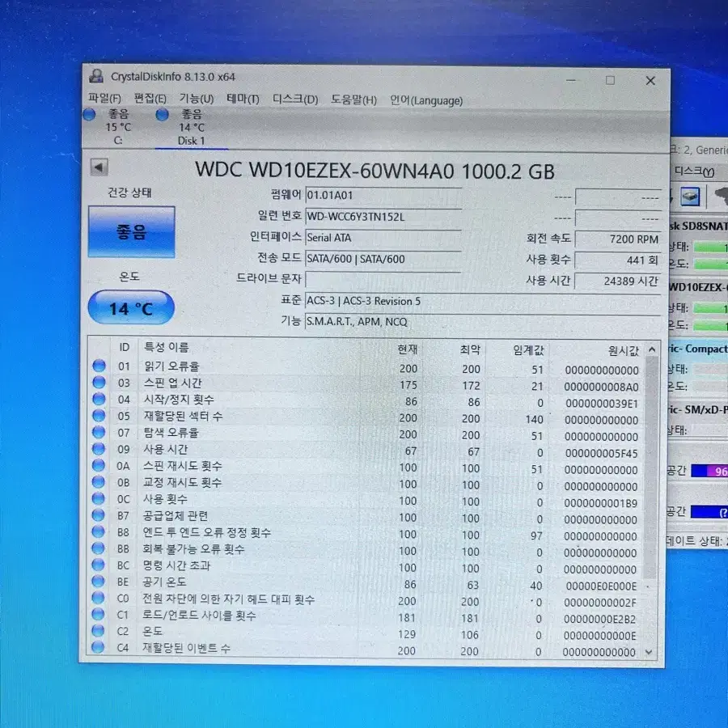Viewport: 728px width, 728px height.
Task: Click the status orb for 탐색 오류율 row
Action: coord(99,432)
